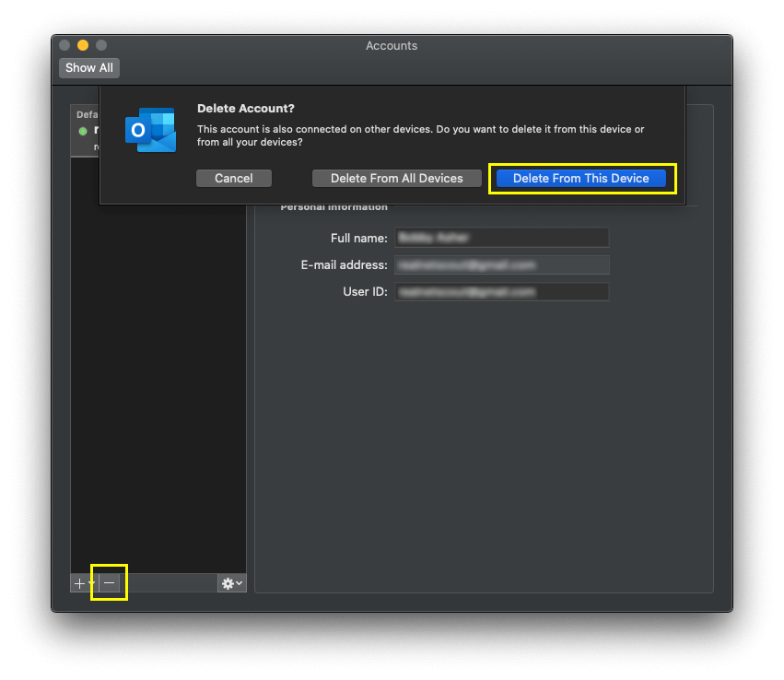
Task: Click the E-mail address field
Action: click(501, 265)
